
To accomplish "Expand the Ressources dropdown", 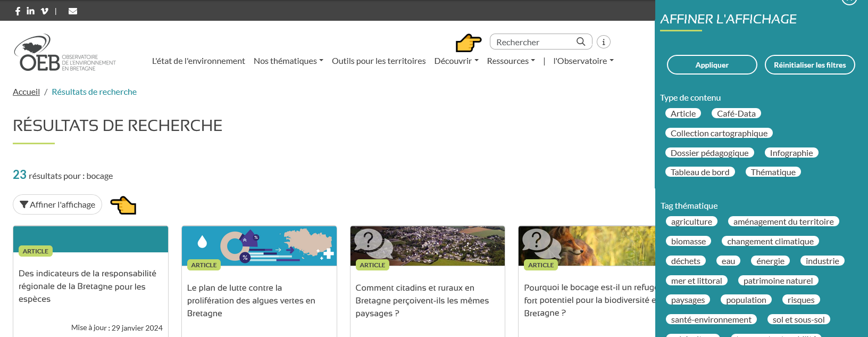I will coord(511,61).
